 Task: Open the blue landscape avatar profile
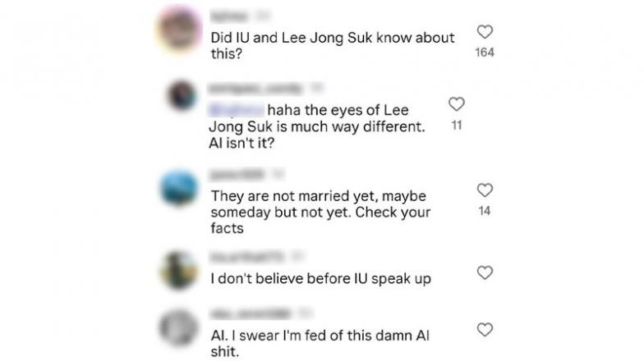[179, 189]
